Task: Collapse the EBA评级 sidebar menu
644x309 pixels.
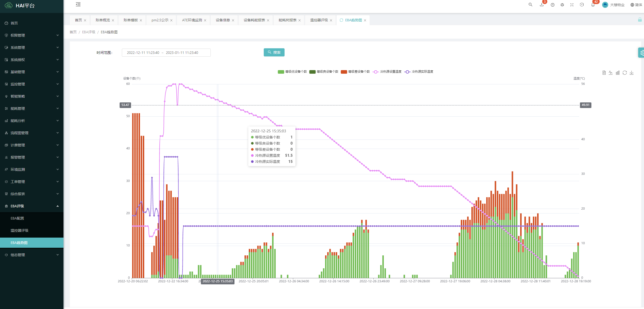Action: tap(32, 206)
